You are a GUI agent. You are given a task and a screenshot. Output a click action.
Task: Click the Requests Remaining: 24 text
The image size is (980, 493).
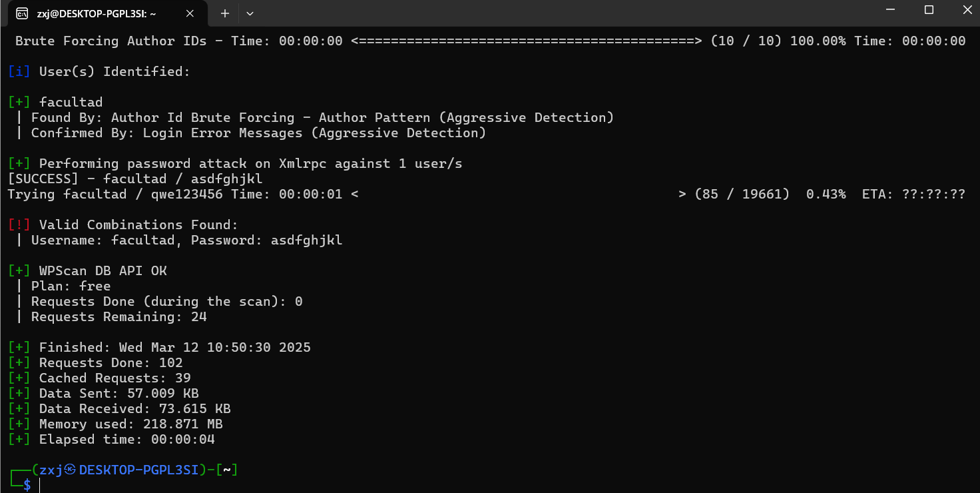coord(119,317)
